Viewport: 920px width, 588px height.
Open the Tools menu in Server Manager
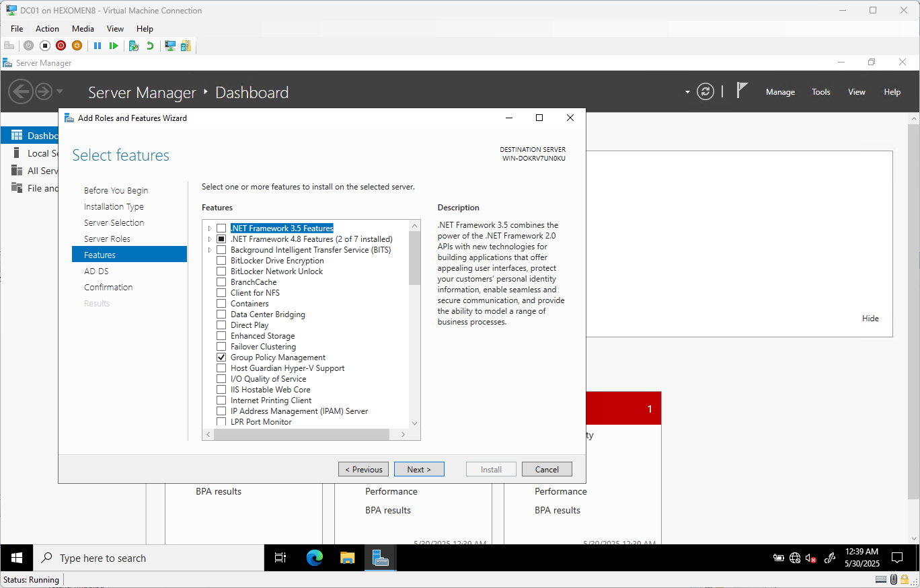(821, 92)
